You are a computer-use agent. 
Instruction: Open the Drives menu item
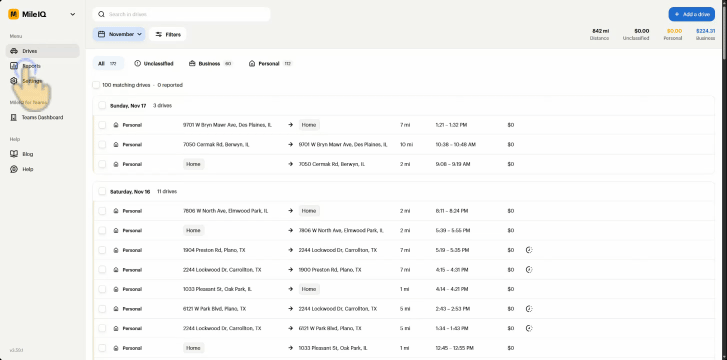[43, 51]
